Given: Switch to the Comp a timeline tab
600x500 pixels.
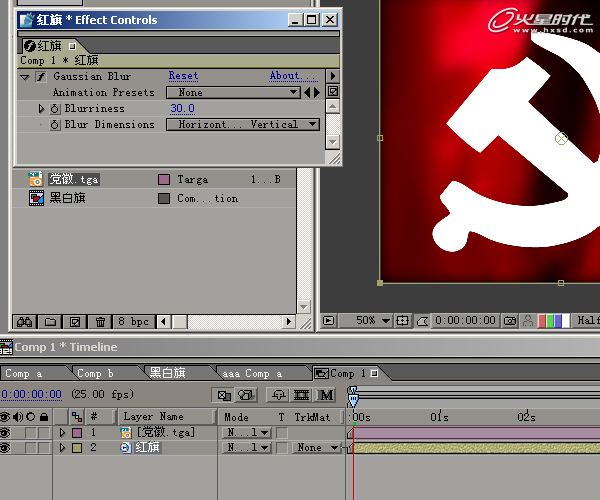Looking at the screenshot, I should pos(24,374).
